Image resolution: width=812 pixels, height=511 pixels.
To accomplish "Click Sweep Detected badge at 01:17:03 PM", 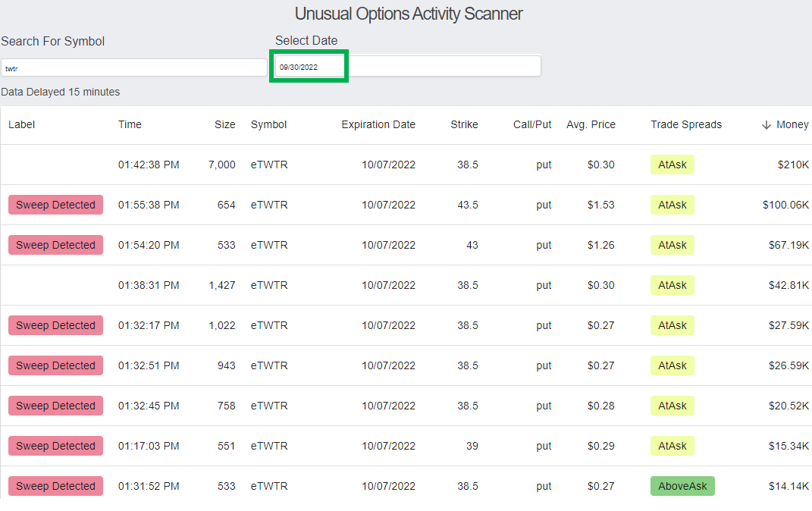I will (55, 446).
